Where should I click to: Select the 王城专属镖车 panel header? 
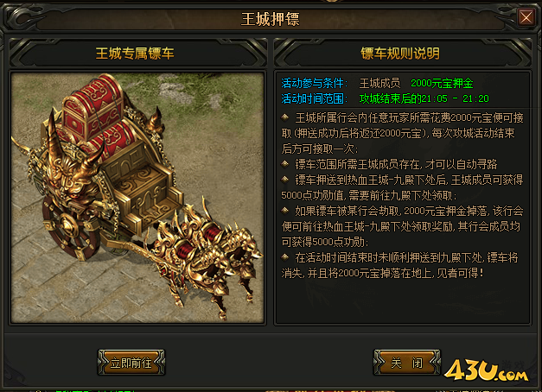pos(135,54)
